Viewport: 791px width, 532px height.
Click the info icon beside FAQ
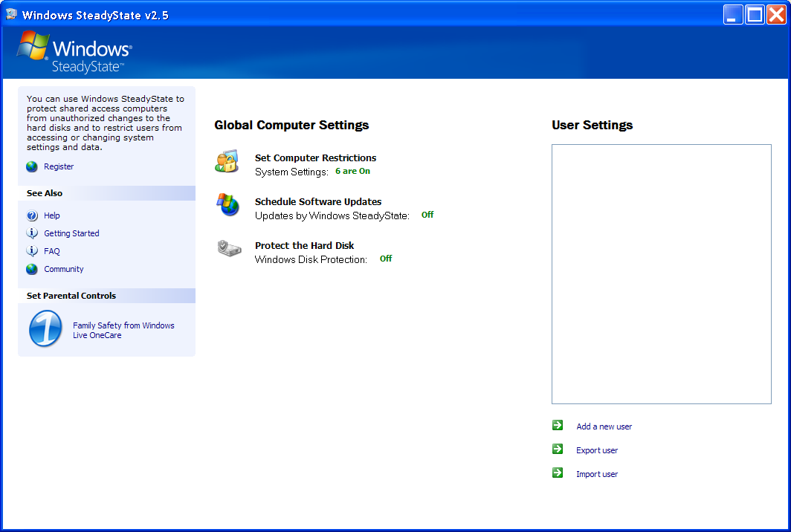(x=32, y=251)
